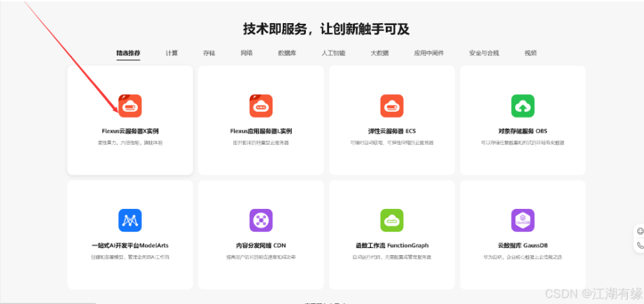644x304 pixels.
Task: Switch to the 存储 tab
Action: click(209, 53)
